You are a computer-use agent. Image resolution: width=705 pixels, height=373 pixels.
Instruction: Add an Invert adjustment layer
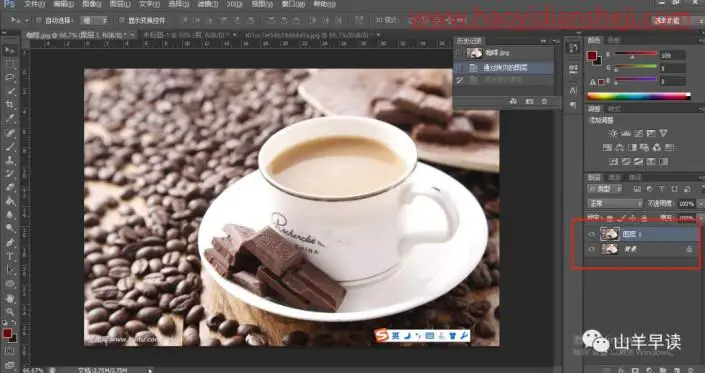coord(613,161)
